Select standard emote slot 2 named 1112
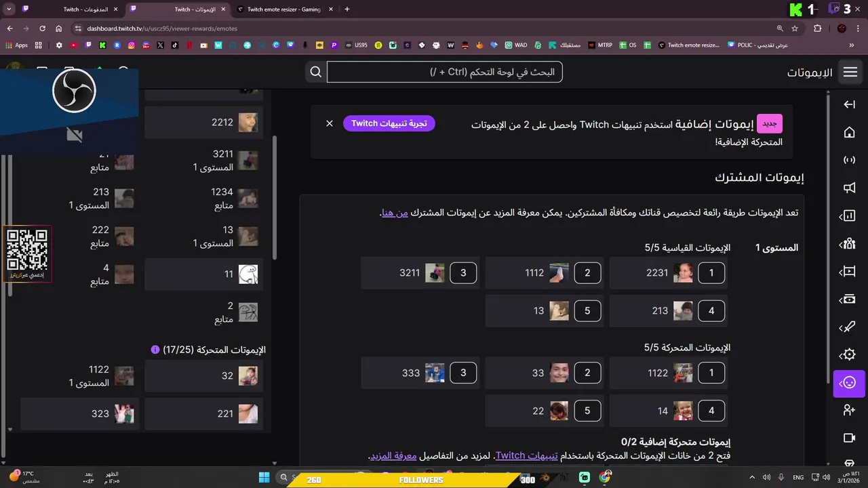Image resolution: width=868 pixels, height=488 pixels. pyautogui.click(x=545, y=273)
